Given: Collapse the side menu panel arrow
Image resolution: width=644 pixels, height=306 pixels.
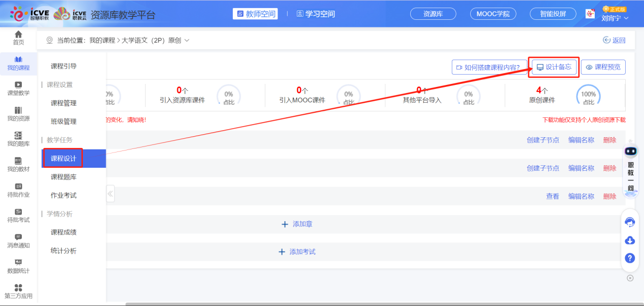Looking at the screenshot, I should (110, 194).
